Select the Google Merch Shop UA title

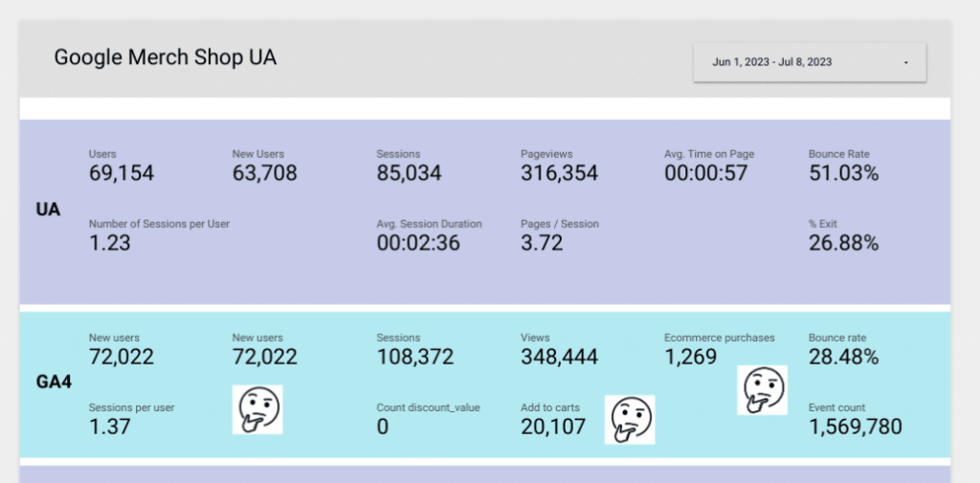165,57
